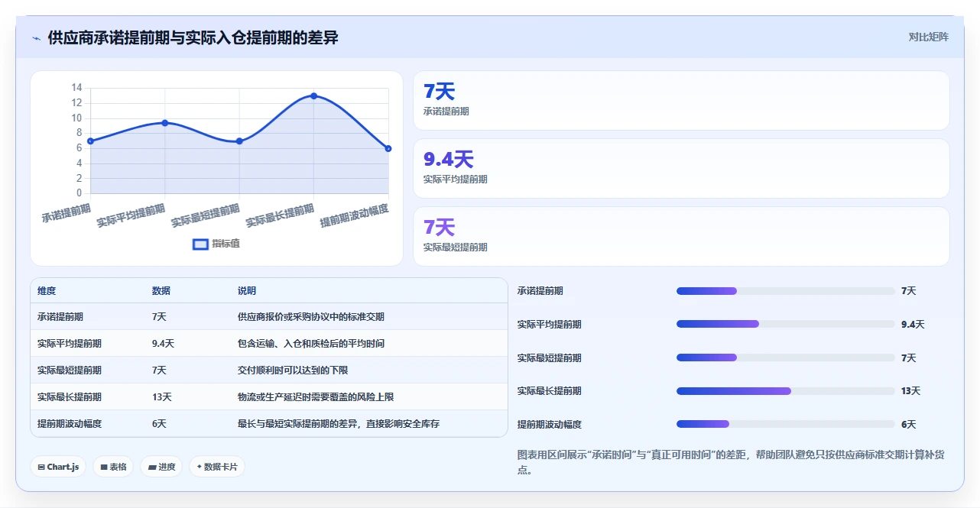Image resolution: width=980 pixels, height=508 pixels.
Task: Click the 提前期波动幅度 table row label
Action: (x=70, y=424)
